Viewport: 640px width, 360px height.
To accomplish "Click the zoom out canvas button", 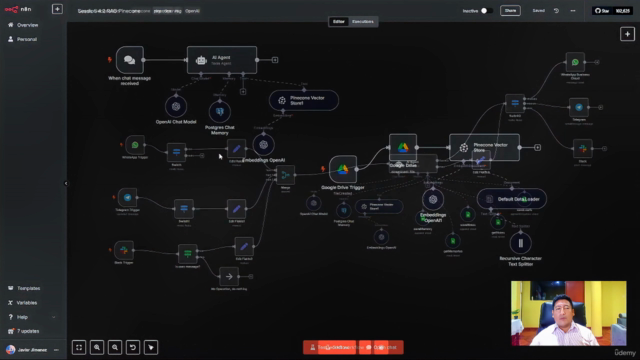I will pyautogui.click(x=115, y=347).
